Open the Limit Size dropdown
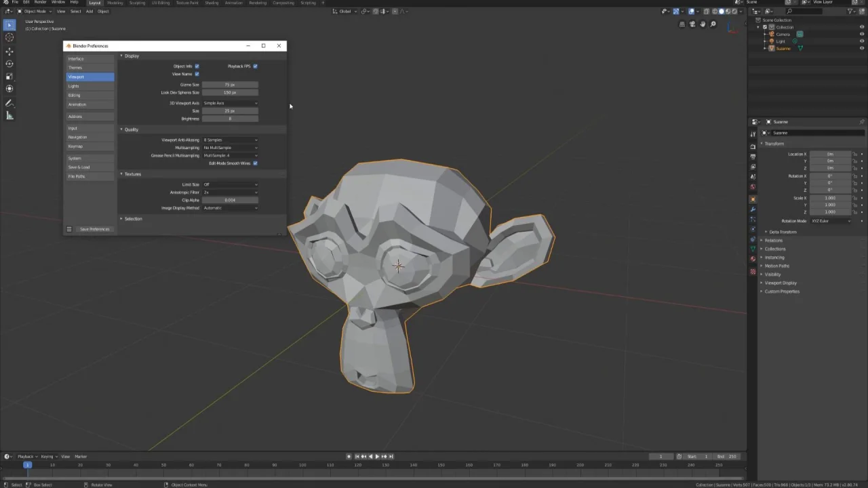 click(230, 184)
